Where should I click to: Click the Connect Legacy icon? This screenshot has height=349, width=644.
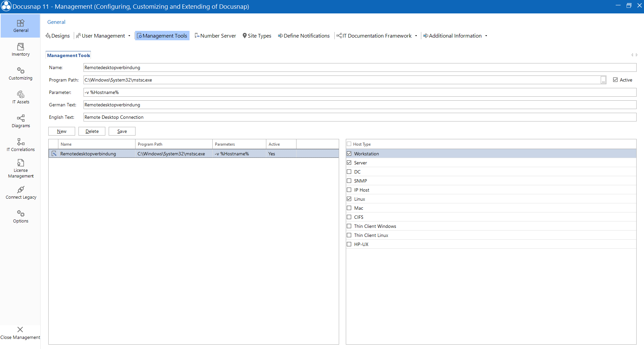[20, 192]
